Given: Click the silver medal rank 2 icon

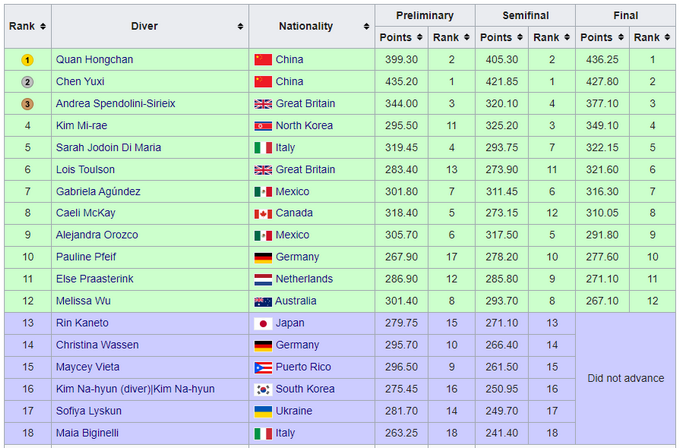Looking at the screenshot, I should point(27,82).
